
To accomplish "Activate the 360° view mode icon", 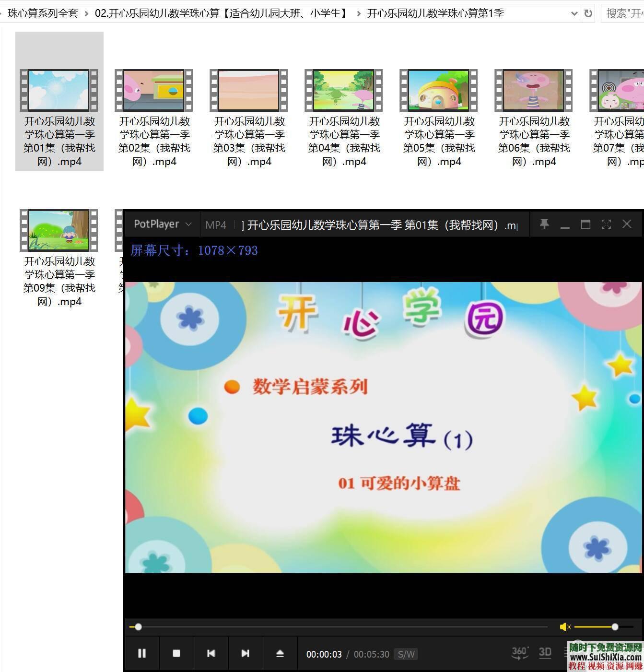I will pos(519,652).
